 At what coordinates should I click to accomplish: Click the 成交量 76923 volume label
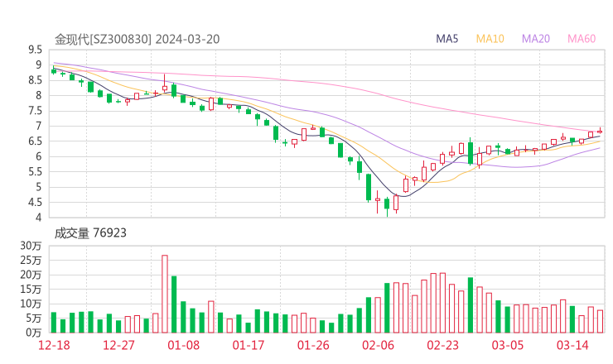click(x=90, y=233)
